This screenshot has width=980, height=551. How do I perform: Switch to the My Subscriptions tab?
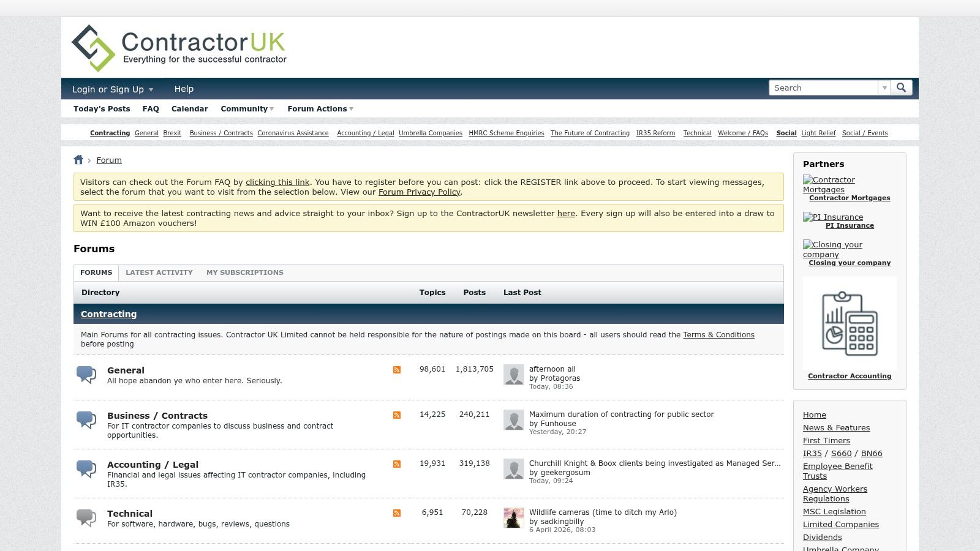point(245,272)
